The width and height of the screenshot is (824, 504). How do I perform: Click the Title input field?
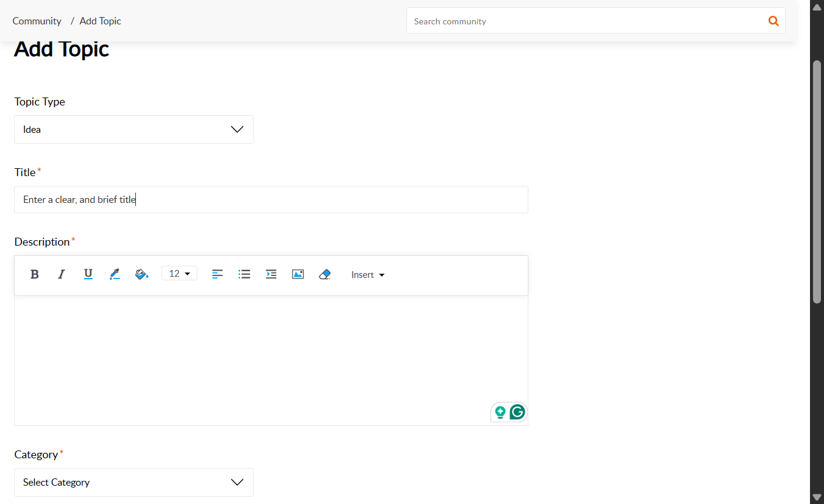(271, 199)
